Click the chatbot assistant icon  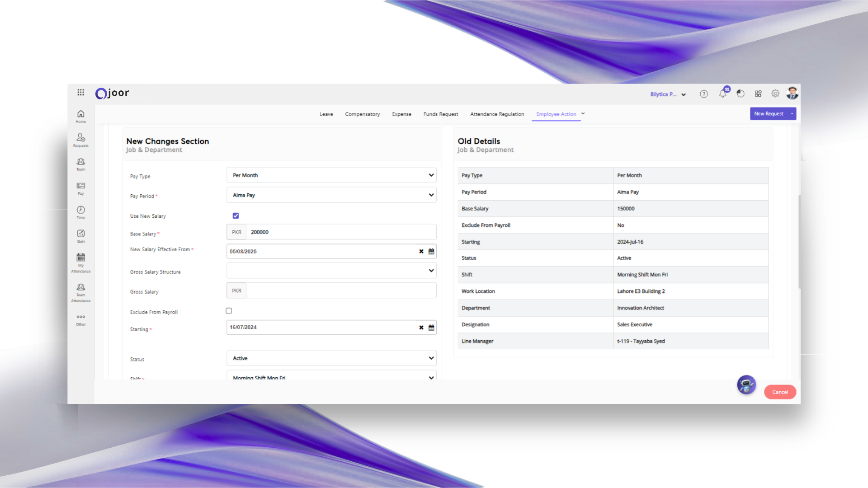(x=746, y=385)
